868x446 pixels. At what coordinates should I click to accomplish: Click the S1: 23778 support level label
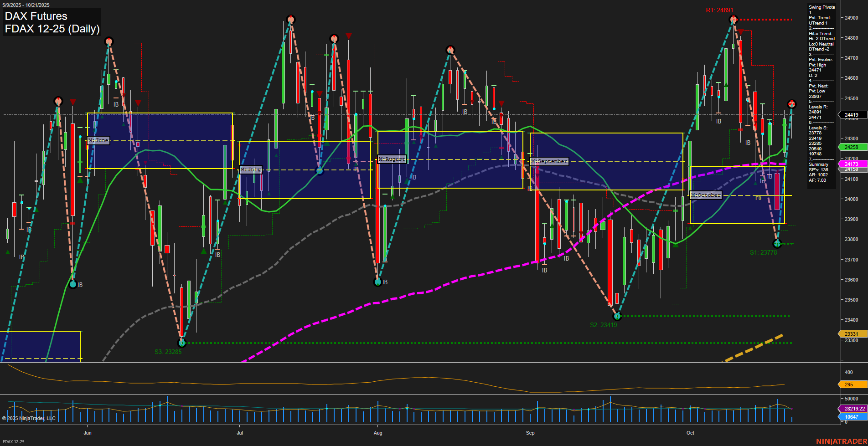click(x=765, y=251)
